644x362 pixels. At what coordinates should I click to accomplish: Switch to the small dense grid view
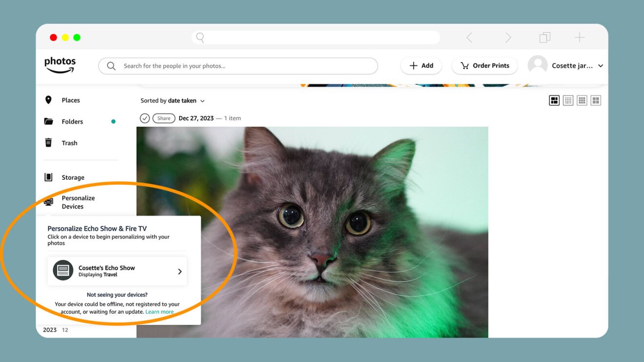tap(568, 101)
